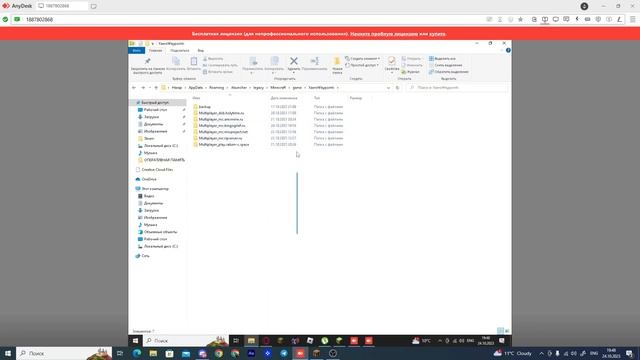Click the Удалить X icon
This screenshot has height=360, width=640.
click(x=293, y=62)
